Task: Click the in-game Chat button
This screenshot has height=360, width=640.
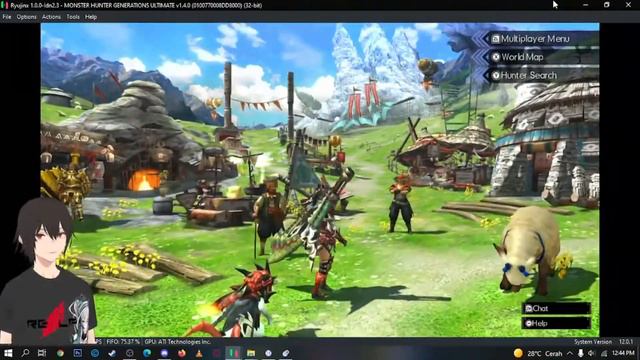Action: point(556,309)
